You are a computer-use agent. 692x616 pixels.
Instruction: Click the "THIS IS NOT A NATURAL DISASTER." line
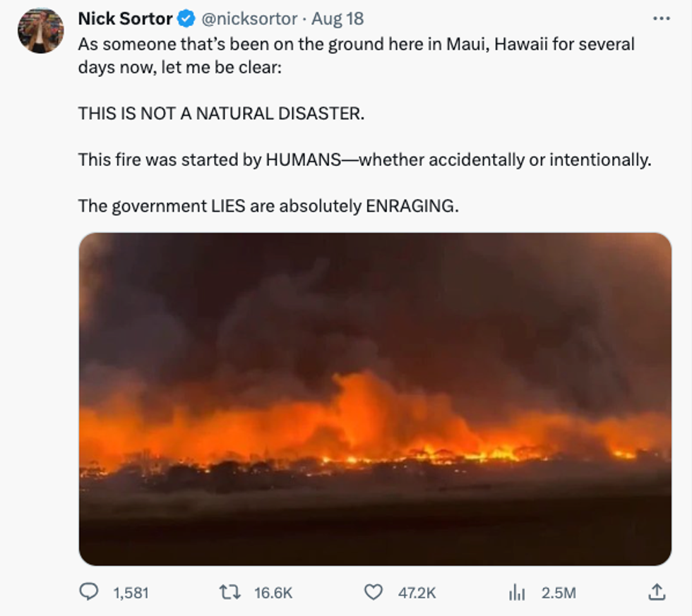point(221,113)
